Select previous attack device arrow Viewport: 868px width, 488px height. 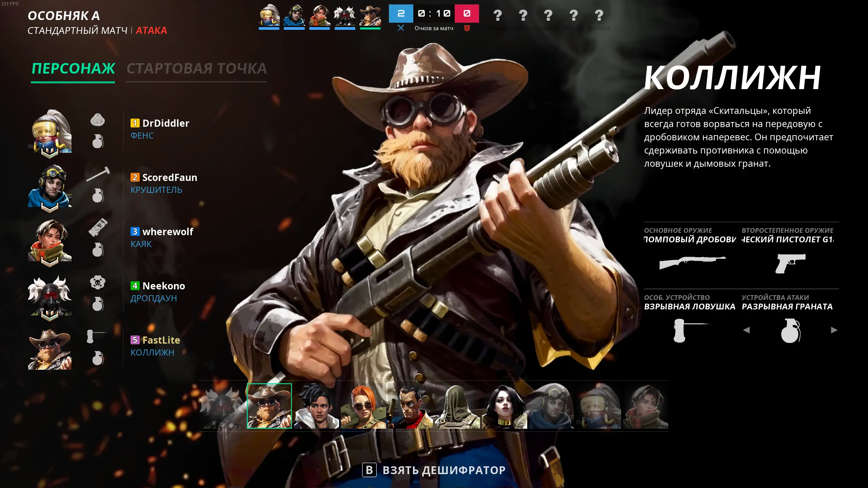746,330
